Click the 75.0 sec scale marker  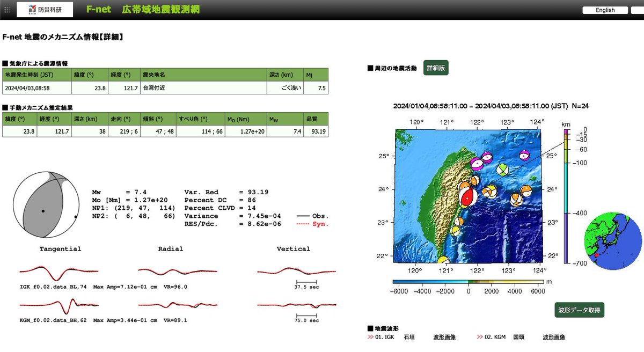pos(307,318)
